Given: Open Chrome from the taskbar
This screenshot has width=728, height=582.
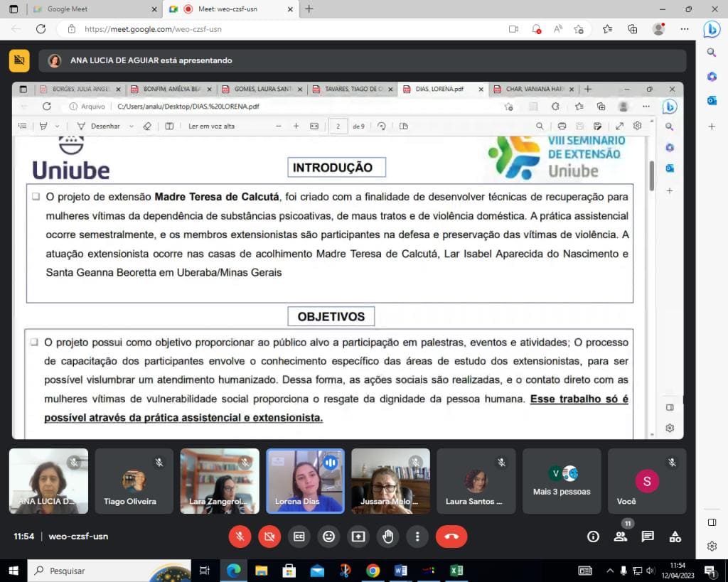Looking at the screenshot, I should pos(373,571).
